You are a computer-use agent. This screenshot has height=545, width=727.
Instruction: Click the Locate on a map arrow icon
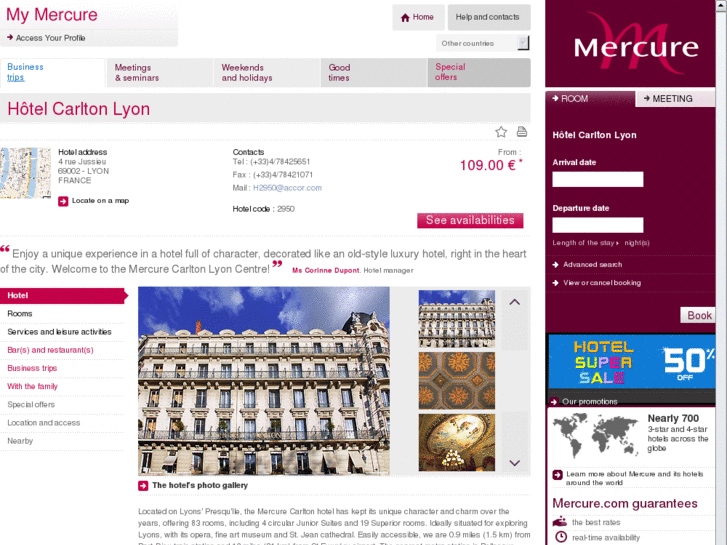pos(63,201)
